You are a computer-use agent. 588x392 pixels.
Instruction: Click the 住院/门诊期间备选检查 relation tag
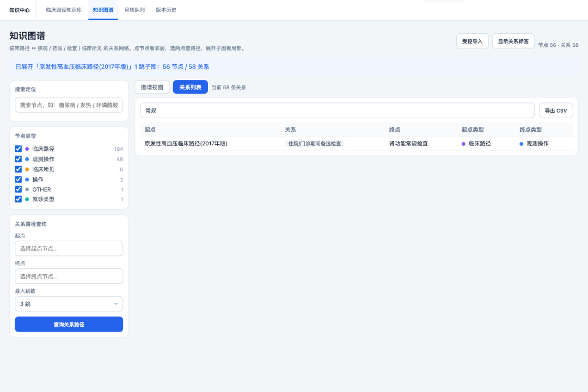pyautogui.click(x=315, y=143)
